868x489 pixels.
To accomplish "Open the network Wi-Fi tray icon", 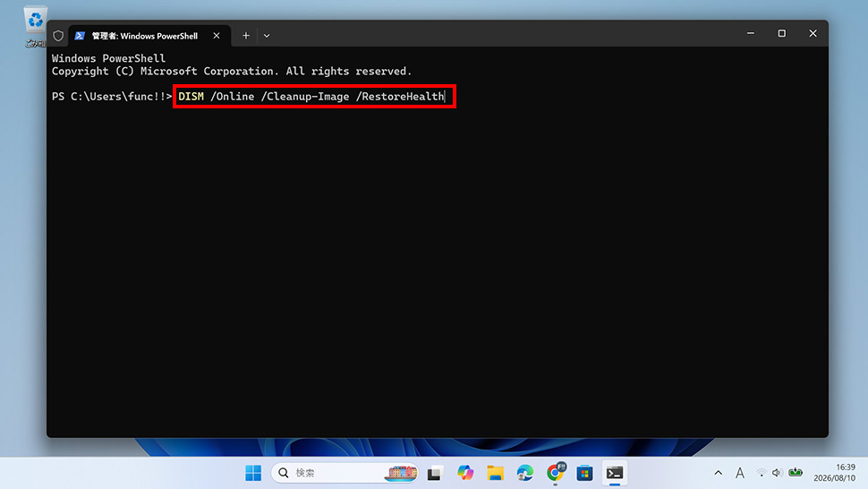I will point(762,473).
